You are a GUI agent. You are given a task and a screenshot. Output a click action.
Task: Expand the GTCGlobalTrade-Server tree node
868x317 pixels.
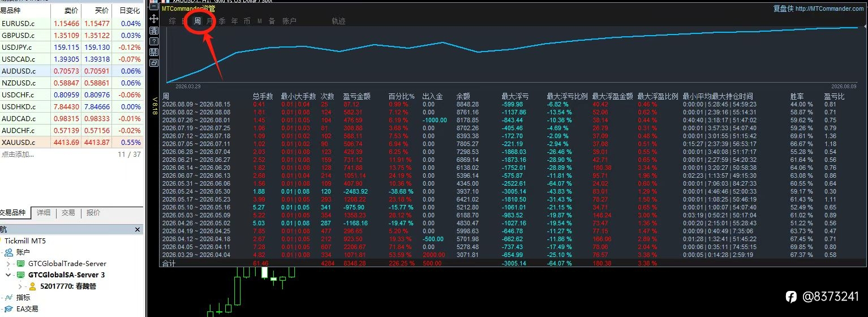pyautogui.click(x=8, y=264)
